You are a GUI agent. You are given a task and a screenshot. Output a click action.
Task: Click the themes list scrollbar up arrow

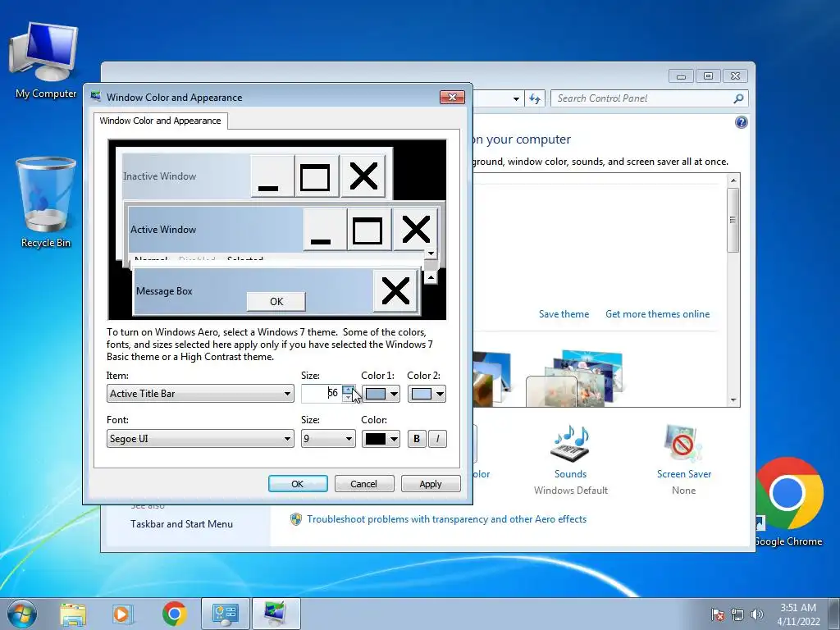[x=733, y=180]
